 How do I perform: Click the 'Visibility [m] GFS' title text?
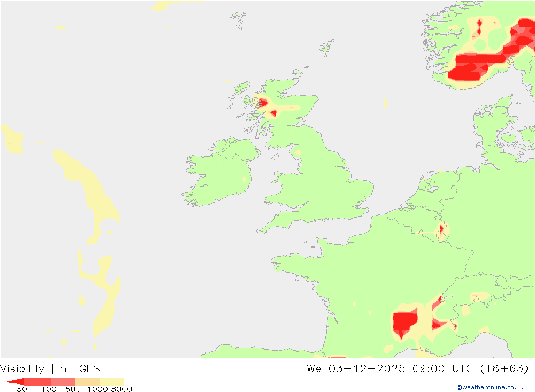pyautogui.click(x=50, y=369)
